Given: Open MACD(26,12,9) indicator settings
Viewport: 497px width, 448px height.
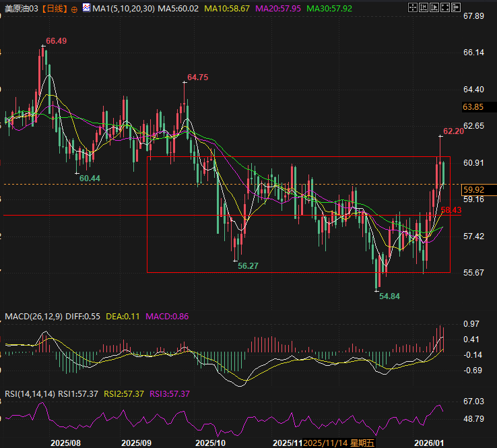Looking at the screenshot, I should [34, 317].
